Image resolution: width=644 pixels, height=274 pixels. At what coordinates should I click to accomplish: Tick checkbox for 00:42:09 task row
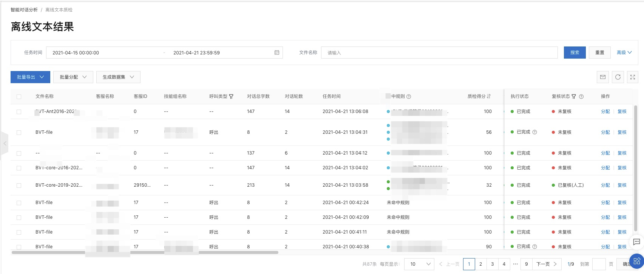click(x=19, y=218)
